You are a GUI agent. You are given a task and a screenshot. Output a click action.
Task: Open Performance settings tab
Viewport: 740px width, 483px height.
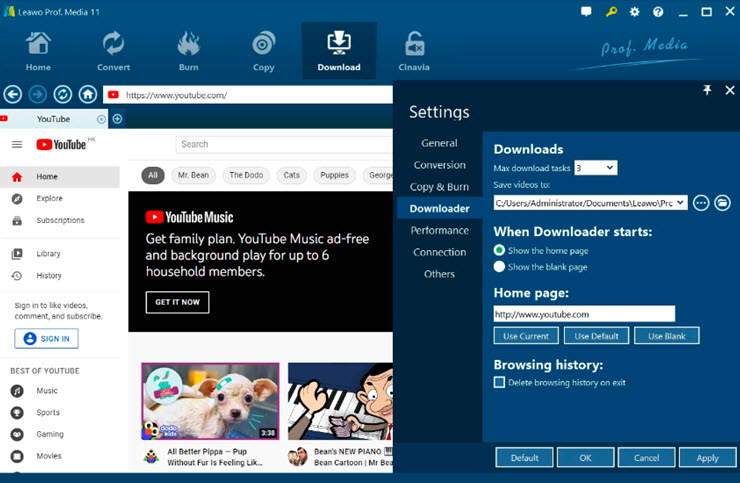click(439, 230)
